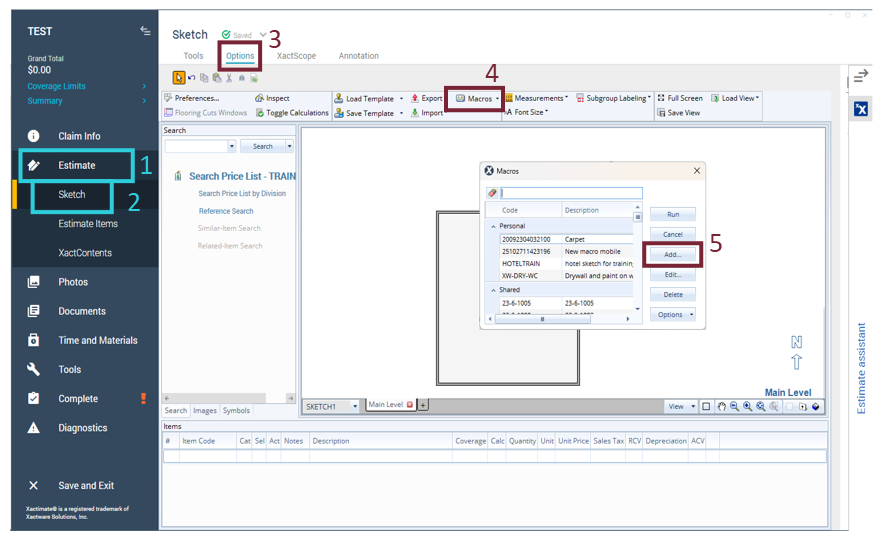882x541 pixels.
Task: Switch to the XactScope tab
Action: 296,56
